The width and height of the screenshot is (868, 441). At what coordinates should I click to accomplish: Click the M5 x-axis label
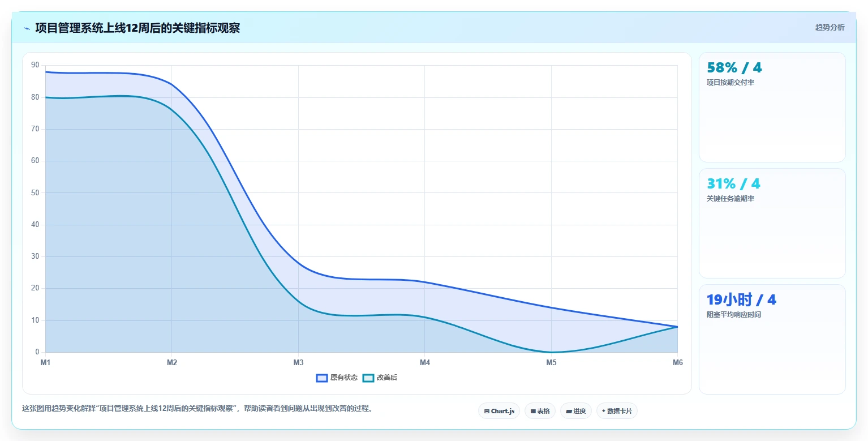[x=551, y=362]
